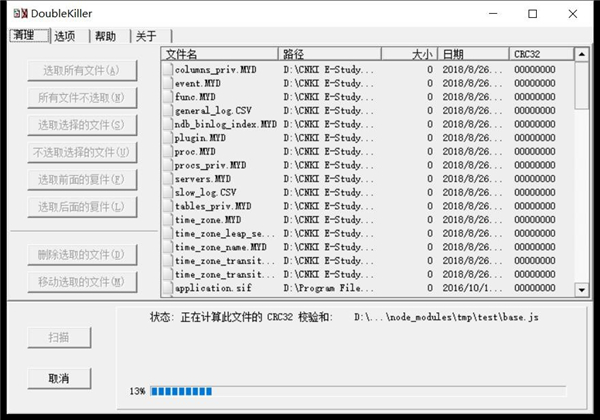Sort by the 文件名 column header

click(220, 54)
